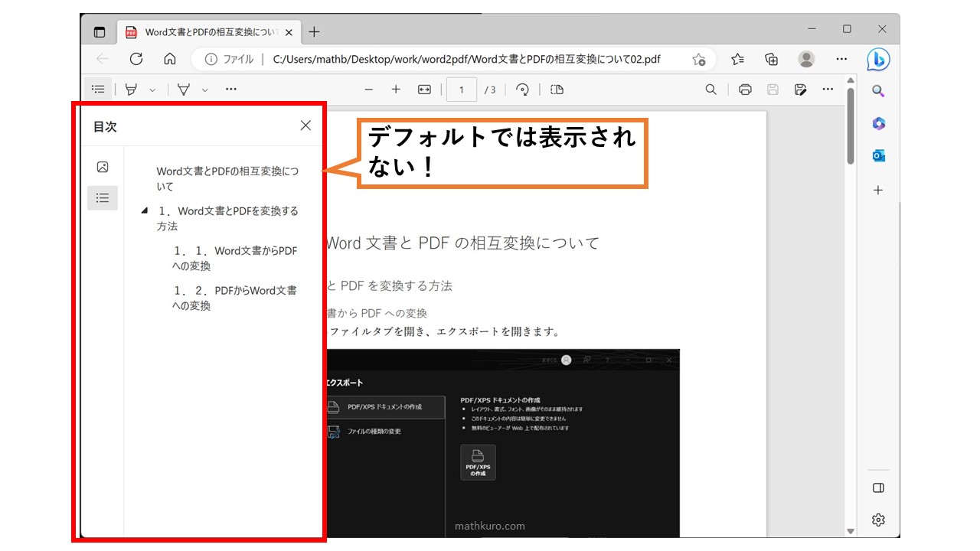Open outline entry Word文書とPDFの相互変換について
This screenshot has width=980, height=551.
[x=227, y=179]
